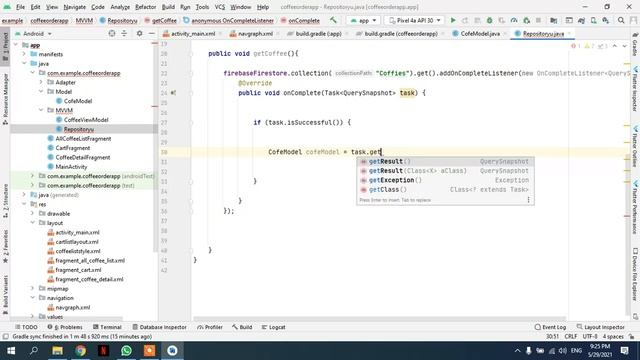The height and width of the screenshot is (360, 640).
Task: Open CoffeeViewModel in project tree
Action: [86, 120]
